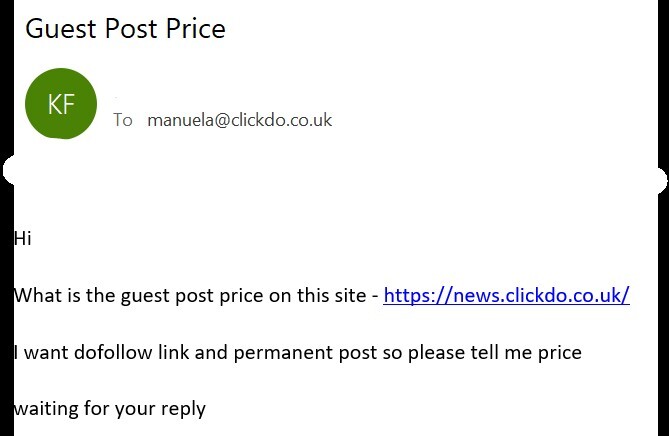
Task: Click the Guest Post Price subject heading
Action: (125, 28)
